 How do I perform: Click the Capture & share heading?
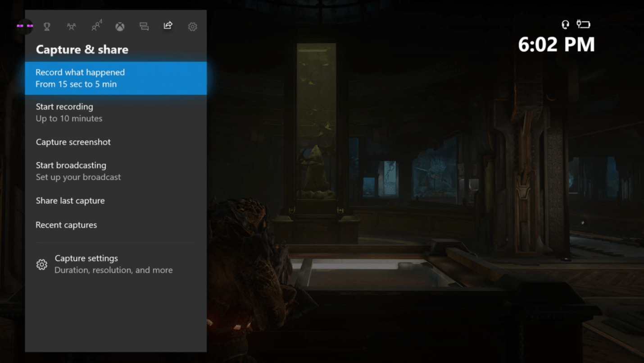click(x=82, y=50)
